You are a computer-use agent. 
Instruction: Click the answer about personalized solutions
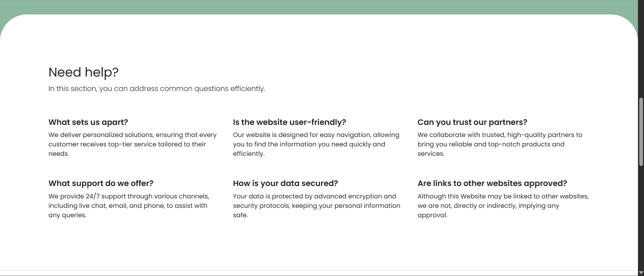132,144
